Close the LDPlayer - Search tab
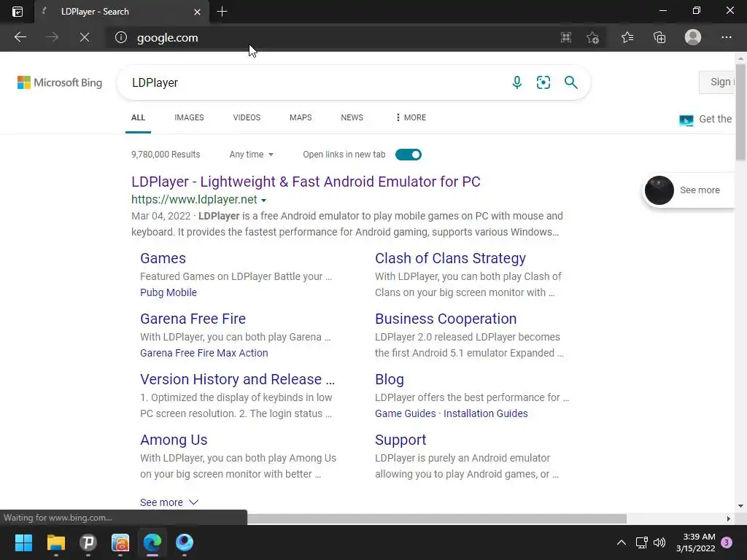Image resolution: width=747 pixels, height=560 pixels. pyautogui.click(x=197, y=12)
